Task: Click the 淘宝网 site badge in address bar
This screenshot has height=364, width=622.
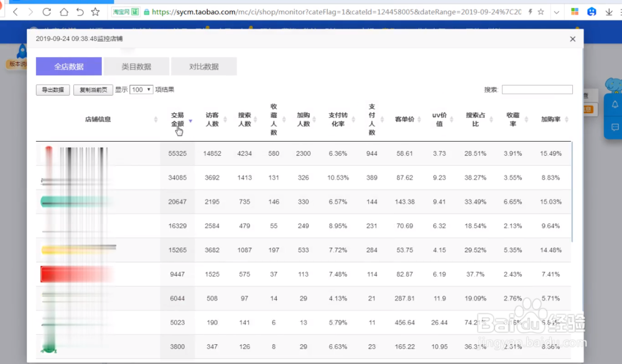Action: pos(126,12)
